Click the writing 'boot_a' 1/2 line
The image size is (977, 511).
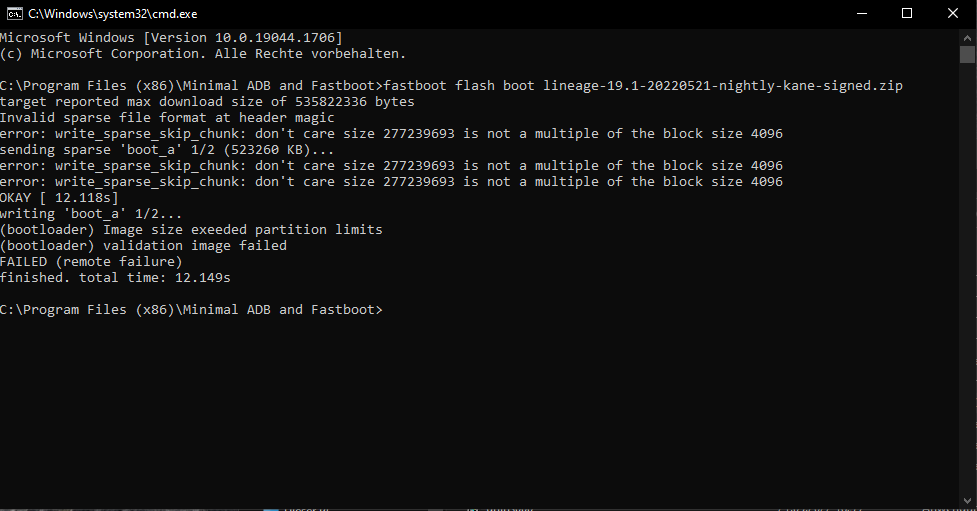[91, 214]
